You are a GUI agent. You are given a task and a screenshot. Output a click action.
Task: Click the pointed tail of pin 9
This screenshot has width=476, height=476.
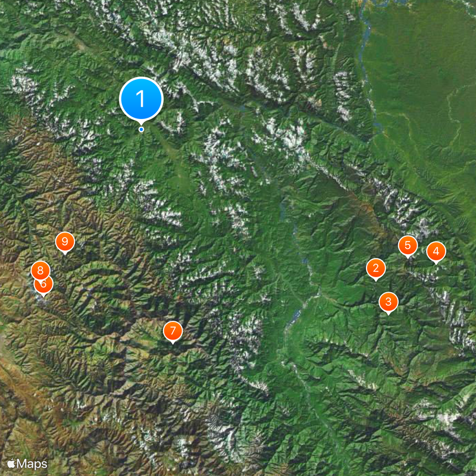pos(65,253)
